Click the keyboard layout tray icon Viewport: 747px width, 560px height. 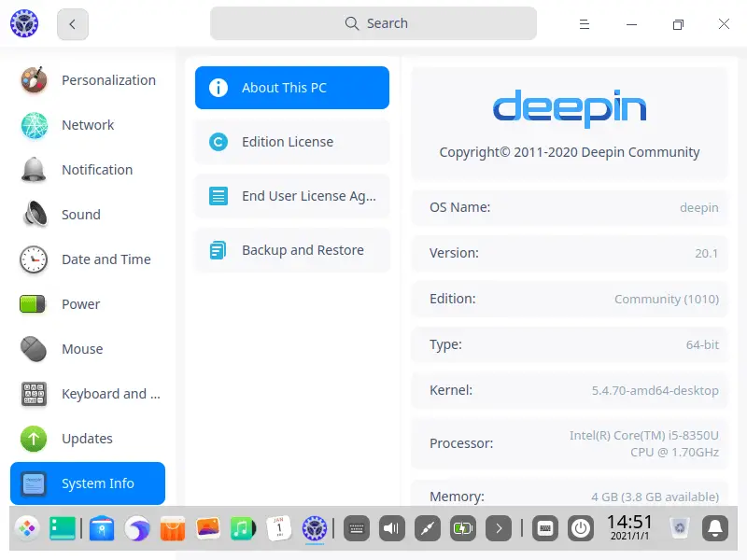(x=545, y=528)
